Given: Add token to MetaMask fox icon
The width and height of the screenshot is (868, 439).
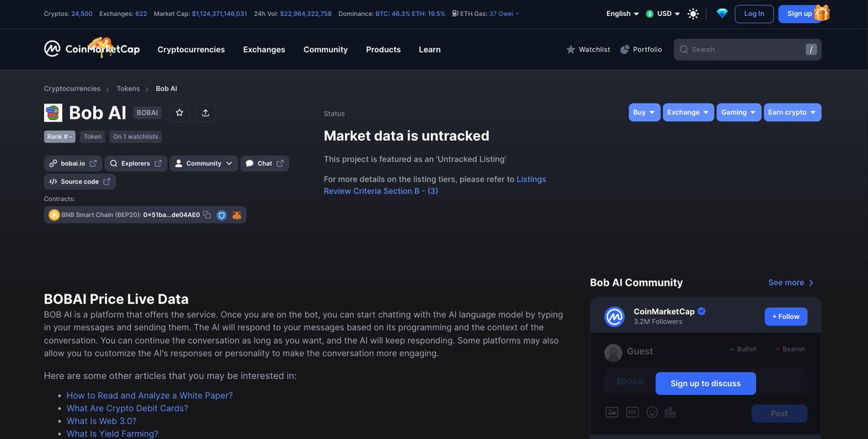Looking at the screenshot, I should [237, 215].
